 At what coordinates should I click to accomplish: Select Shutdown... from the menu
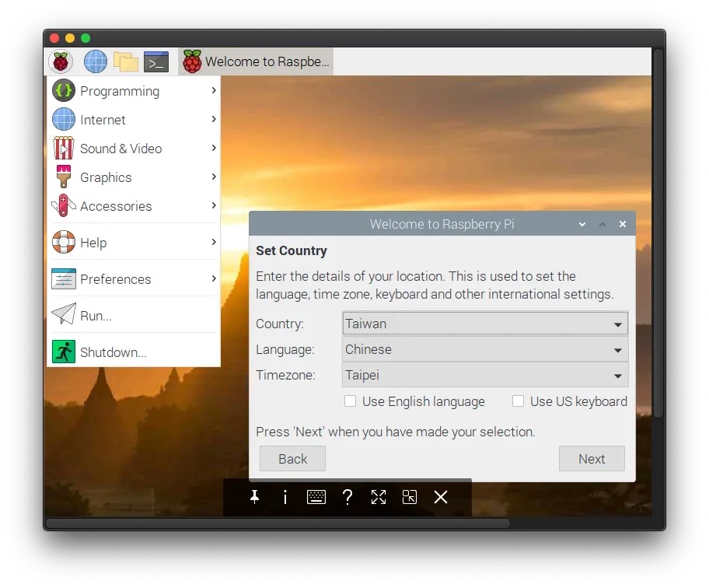(114, 352)
